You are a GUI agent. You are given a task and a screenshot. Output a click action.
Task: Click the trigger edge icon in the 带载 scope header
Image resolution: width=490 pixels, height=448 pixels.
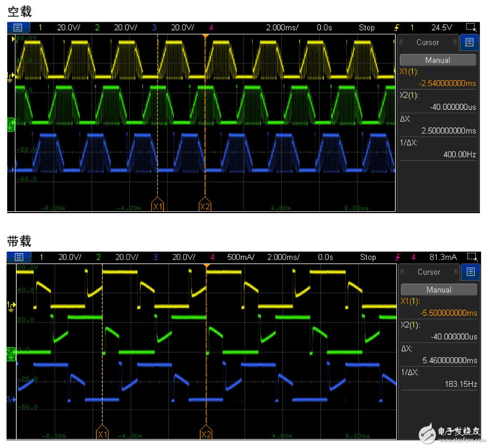[x=398, y=257]
